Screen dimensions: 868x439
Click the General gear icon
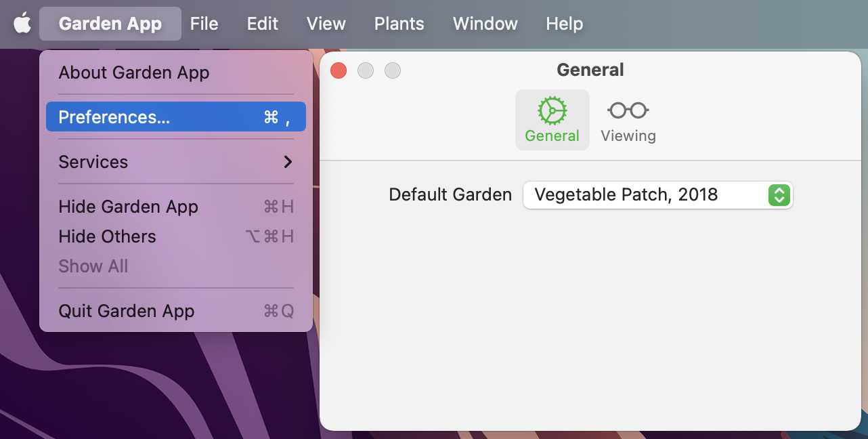coord(552,110)
